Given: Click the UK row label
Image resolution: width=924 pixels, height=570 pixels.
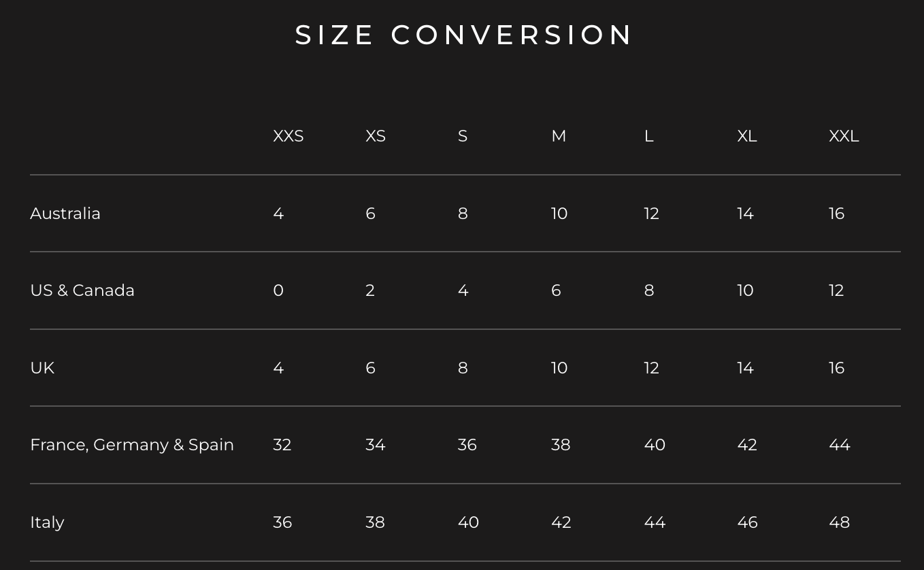Looking at the screenshot, I should 42,368.
